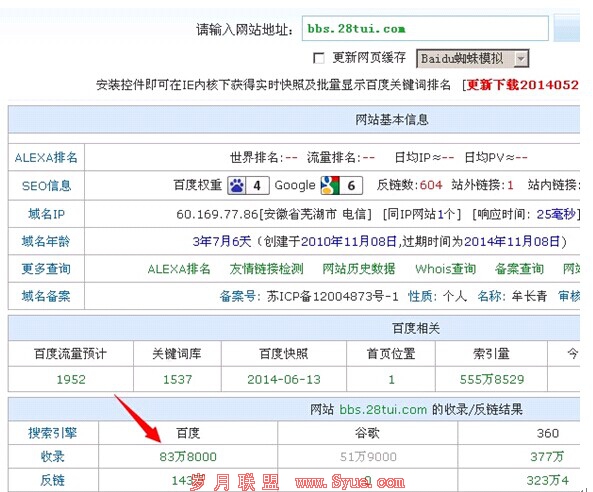This screenshot has height=492, width=593.
Task: Click the 360 column header
Action: (548, 433)
